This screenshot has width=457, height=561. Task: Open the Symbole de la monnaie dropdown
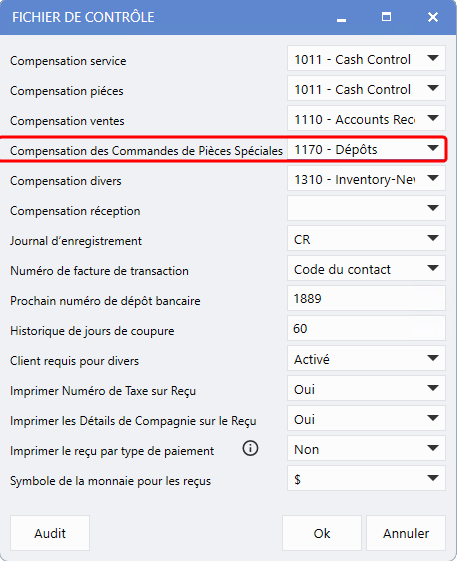[366, 478]
